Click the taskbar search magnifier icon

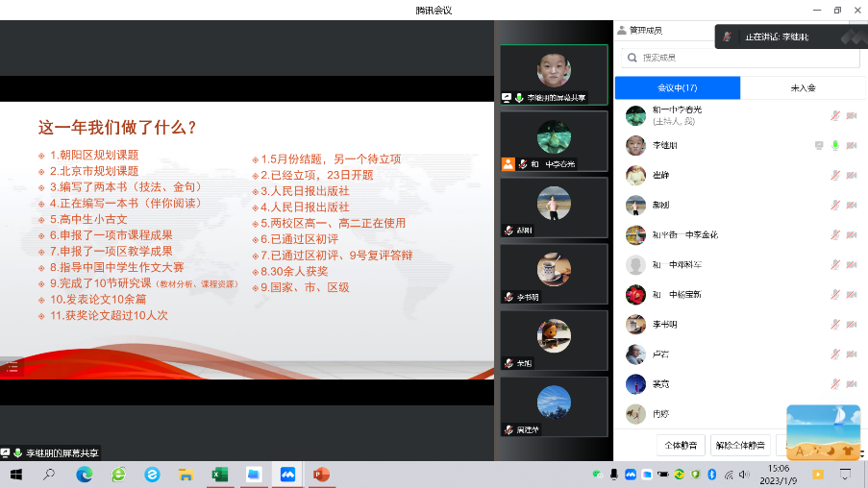click(x=49, y=475)
